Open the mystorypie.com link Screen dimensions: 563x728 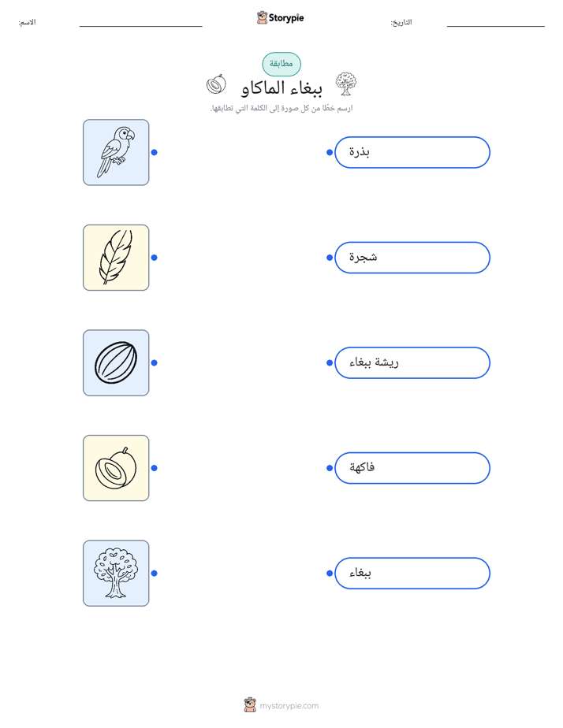[x=289, y=706]
